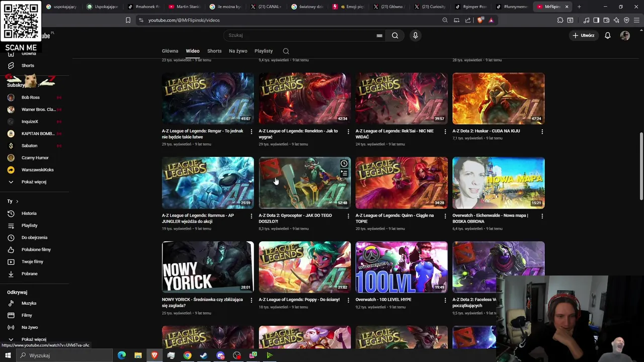Open the browser hamburger menu
This screenshot has height=362, width=644.
(636, 20)
